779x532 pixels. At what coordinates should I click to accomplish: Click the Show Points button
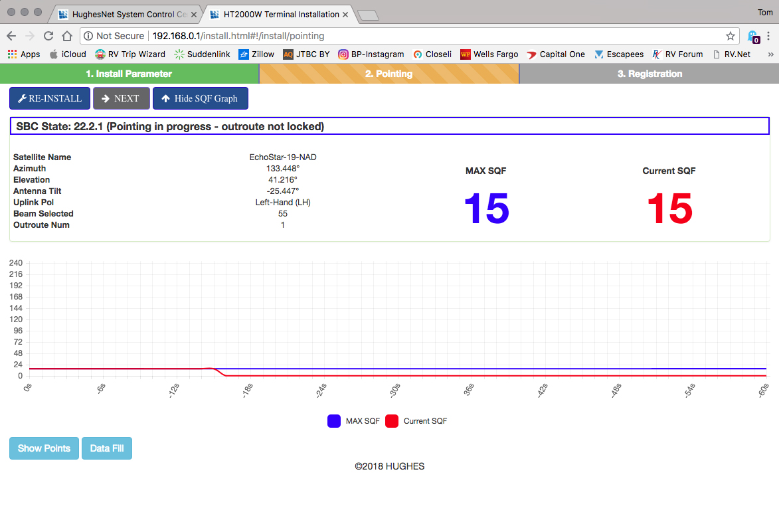coord(44,448)
